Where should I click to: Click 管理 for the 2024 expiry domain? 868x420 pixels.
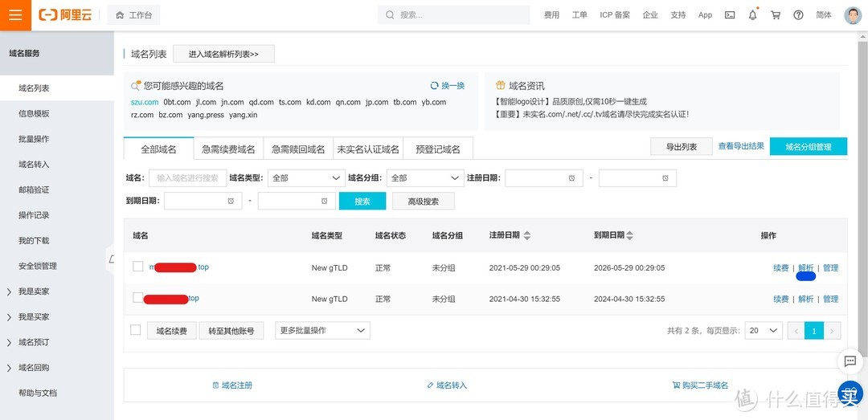pyautogui.click(x=830, y=299)
